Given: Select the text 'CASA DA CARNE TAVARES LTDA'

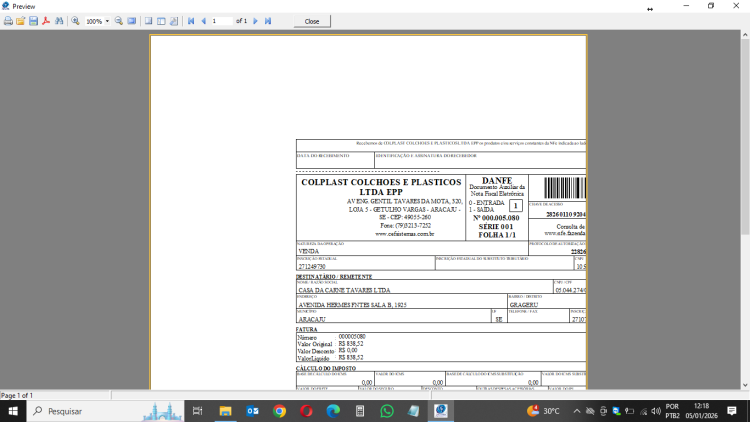Looking at the screenshot, I should tap(344, 290).
